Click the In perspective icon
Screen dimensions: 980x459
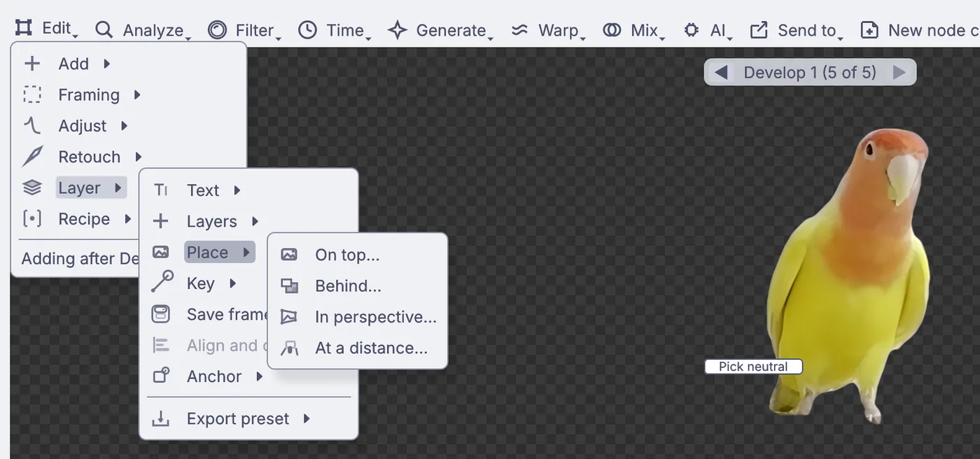[x=289, y=317]
